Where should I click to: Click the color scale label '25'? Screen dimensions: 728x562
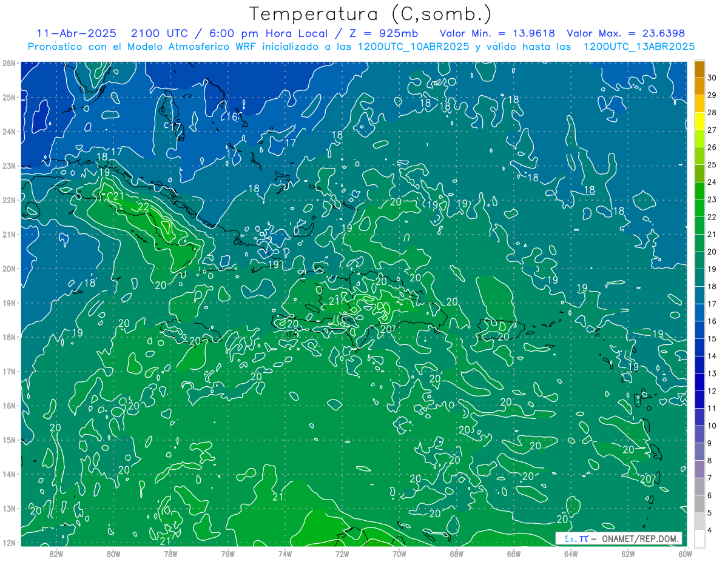(712, 164)
